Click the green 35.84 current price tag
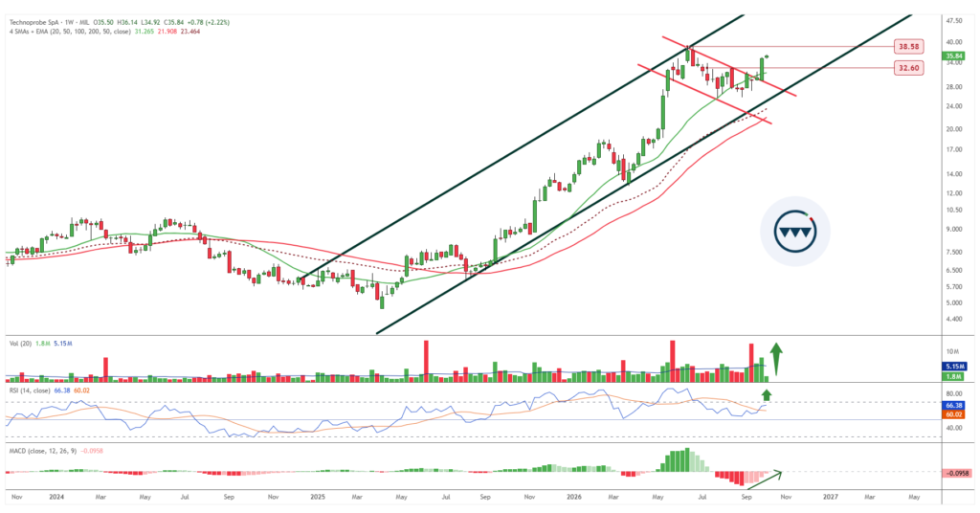980x513 pixels. pyautogui.click(x=955, y=55)
